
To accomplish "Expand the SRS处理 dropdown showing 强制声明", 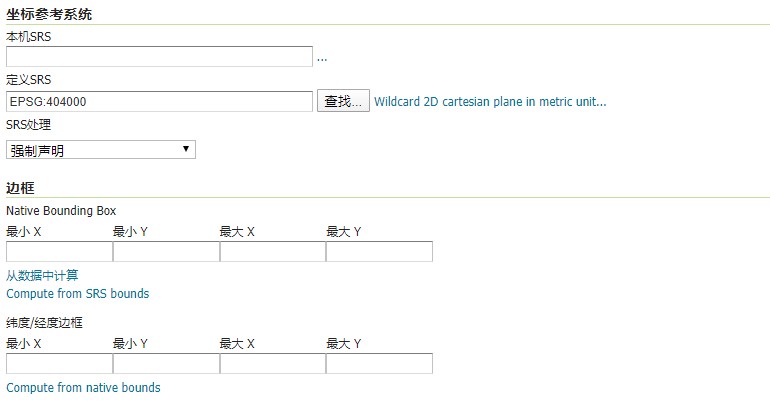I will [101, 150].
